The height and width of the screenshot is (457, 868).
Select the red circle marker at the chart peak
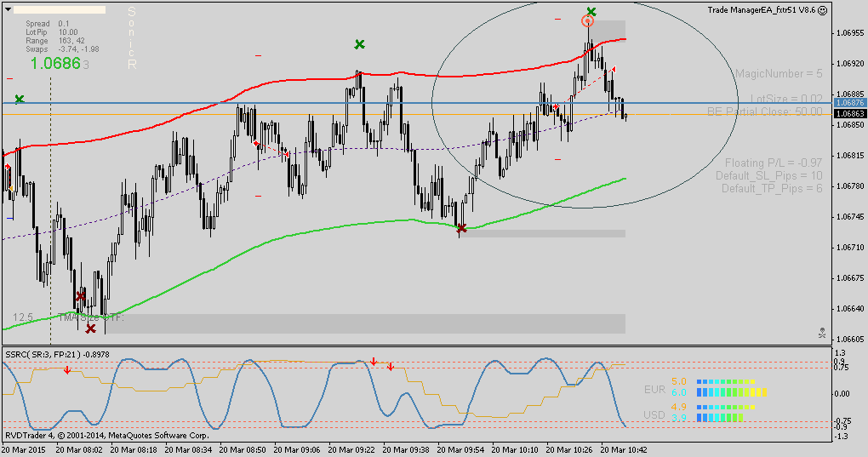587,21
